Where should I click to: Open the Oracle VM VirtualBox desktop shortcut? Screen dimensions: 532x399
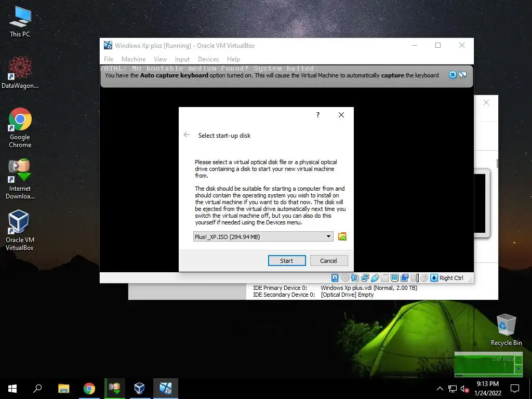tap(20, 230)
